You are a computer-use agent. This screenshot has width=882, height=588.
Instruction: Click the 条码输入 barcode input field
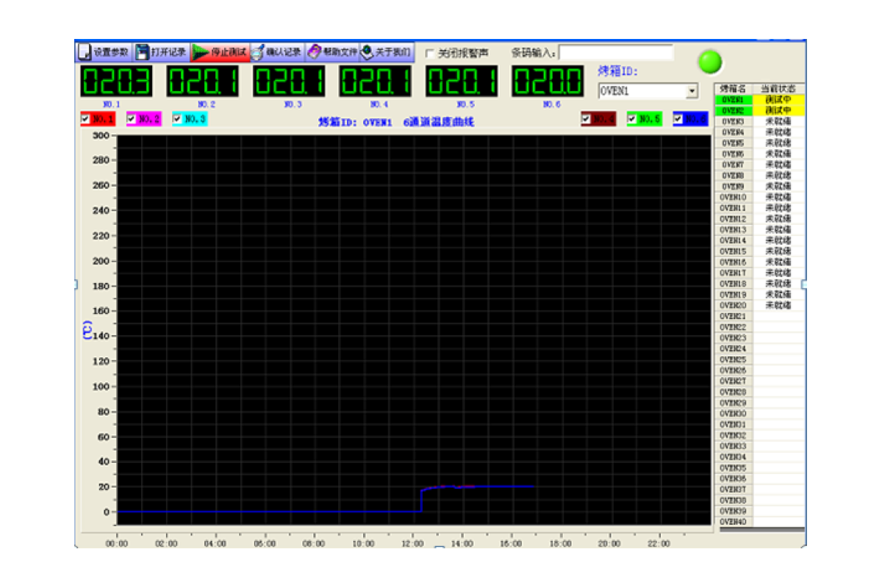(616, 52)
